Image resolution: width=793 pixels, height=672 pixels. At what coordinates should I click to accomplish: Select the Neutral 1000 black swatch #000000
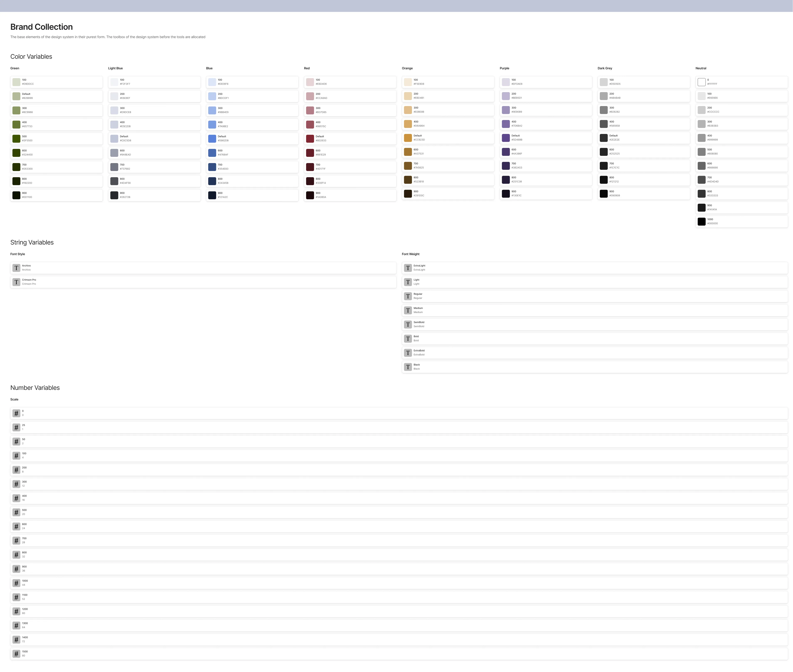(701, 221)
